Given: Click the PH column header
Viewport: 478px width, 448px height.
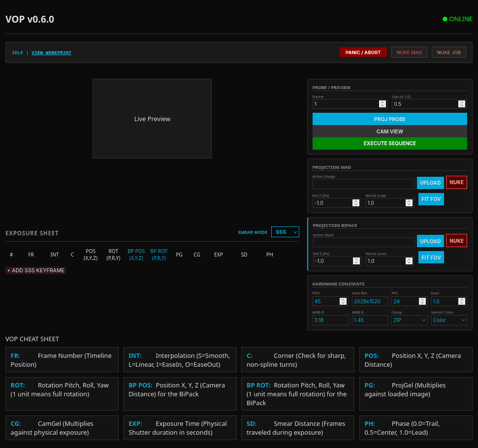Looking at the screenshot, I should 269,255.
